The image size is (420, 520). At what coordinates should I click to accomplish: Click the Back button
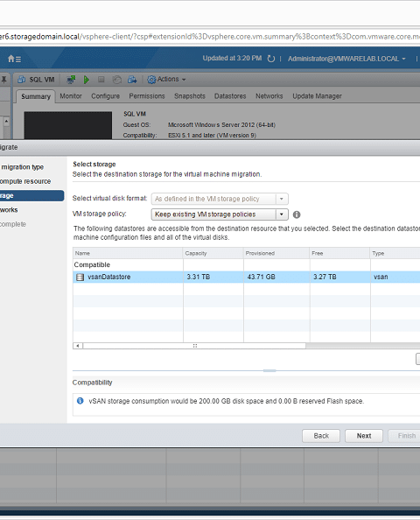point(321,436)
